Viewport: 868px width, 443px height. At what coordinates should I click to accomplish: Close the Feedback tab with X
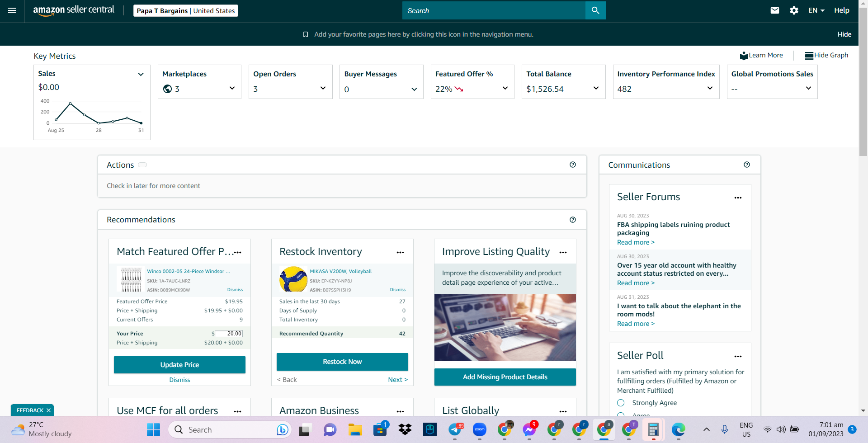pos(48,410)
